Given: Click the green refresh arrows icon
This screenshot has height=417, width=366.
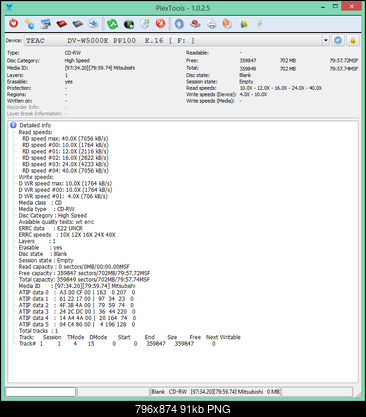Looking at the screenshot, I should point(112,24).
